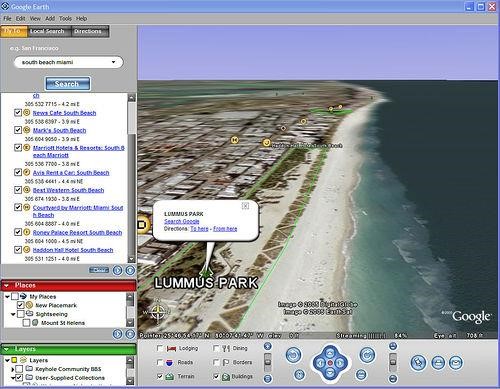Click the reset tilt button
Viewport: 500px width, 389px height.
click(x=361, y=375)
